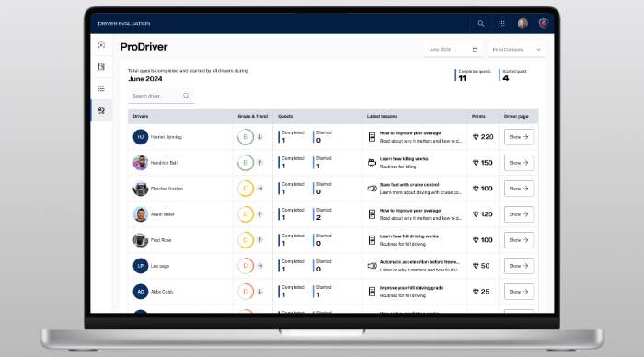The height and width of the screenshot is (357, 644).
Task: Click Started count 2 in 120-point row
Action: tap(318, 218)
